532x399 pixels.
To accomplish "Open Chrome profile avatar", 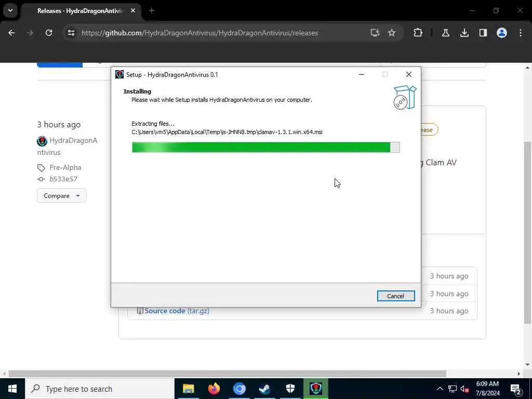I will click(501, 33).
